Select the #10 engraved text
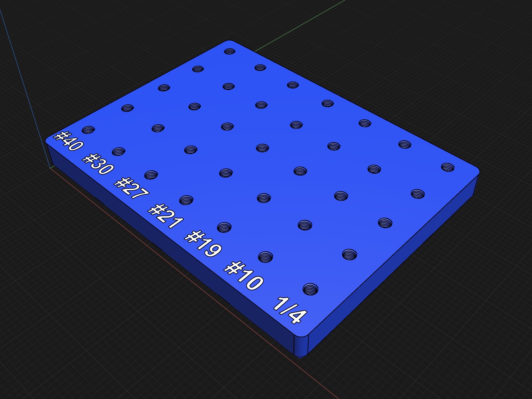This screenshot has height=399, width=532. 244,276
